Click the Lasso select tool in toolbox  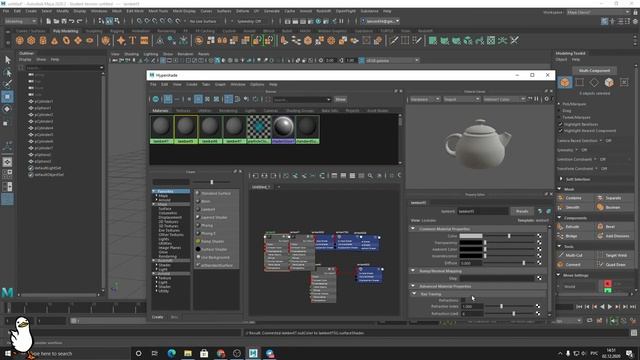[x=7, y=73]
